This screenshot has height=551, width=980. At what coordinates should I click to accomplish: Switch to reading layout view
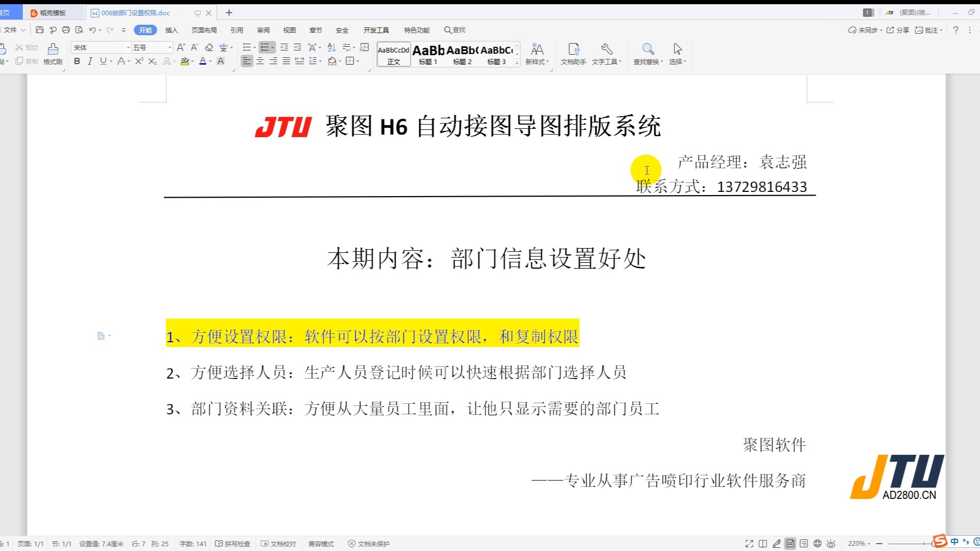click(x=763, y=544)
